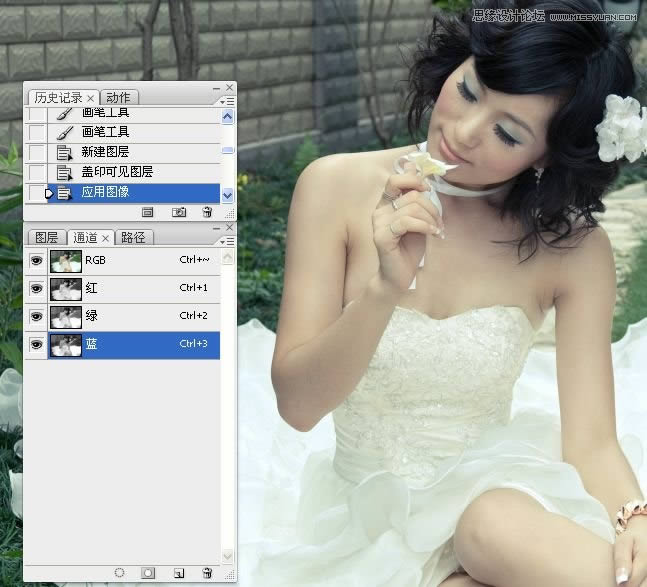Open the 路径 (Paths) tab
The width and height of the screenshot is (647, 587).
pyautogui.click(x=133, y=238)
